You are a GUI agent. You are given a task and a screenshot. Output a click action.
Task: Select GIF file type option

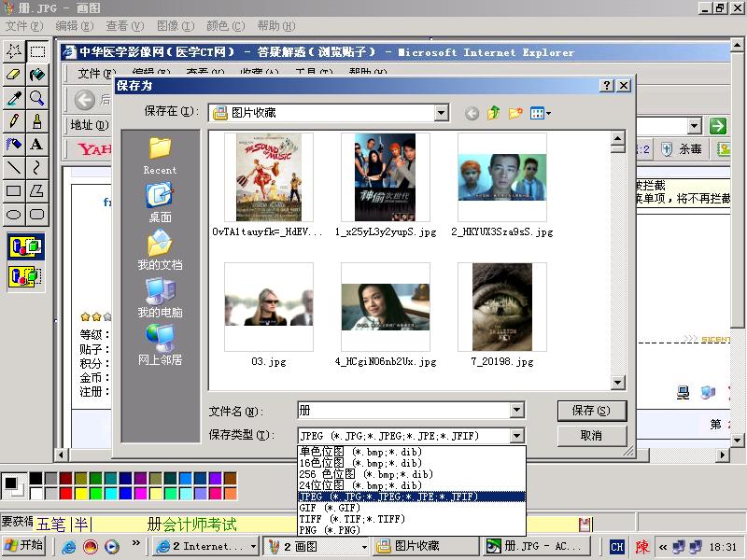click(412, 508)
